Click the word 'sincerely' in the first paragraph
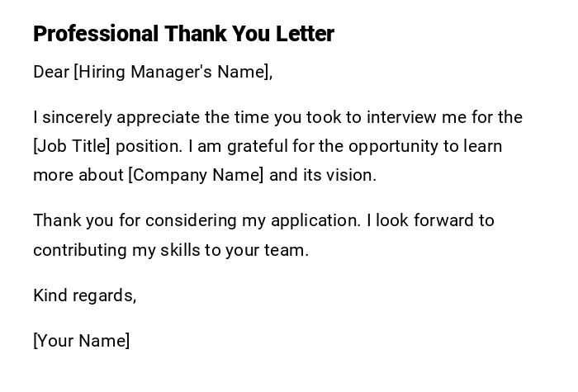 coord(77,117)
